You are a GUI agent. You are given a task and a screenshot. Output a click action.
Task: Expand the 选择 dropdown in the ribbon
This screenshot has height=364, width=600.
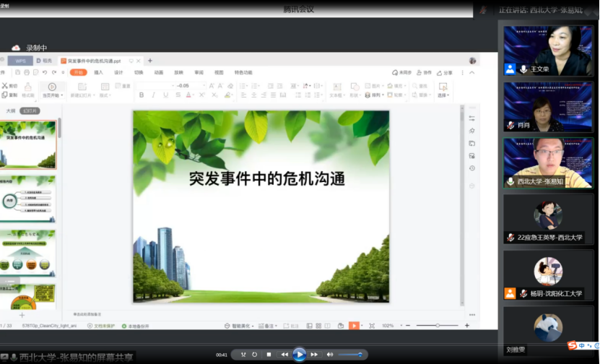click(443, 95)
